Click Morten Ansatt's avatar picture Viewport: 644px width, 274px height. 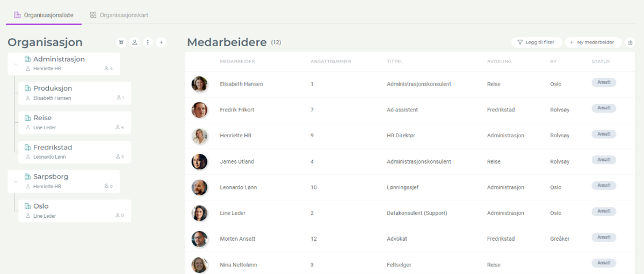[200, 238]
